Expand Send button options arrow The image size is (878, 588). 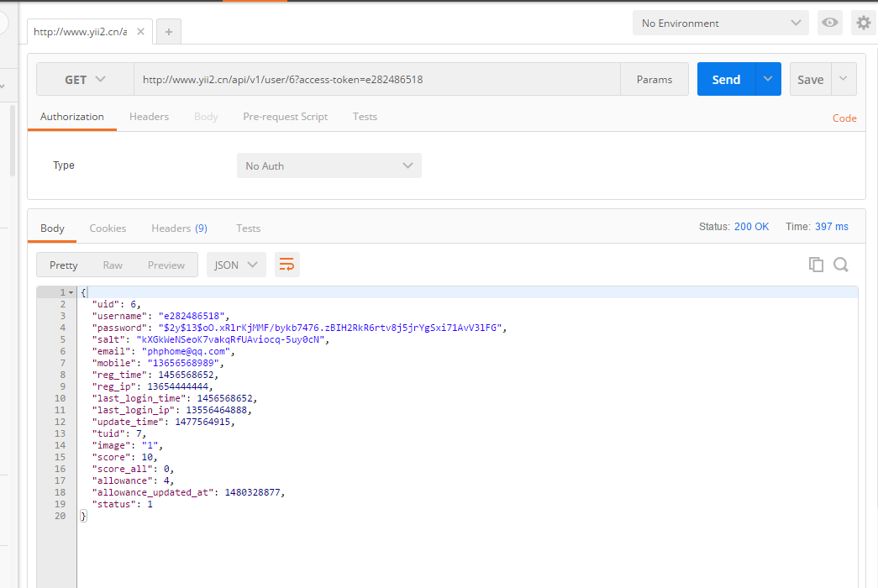click(x=768, y=79)
